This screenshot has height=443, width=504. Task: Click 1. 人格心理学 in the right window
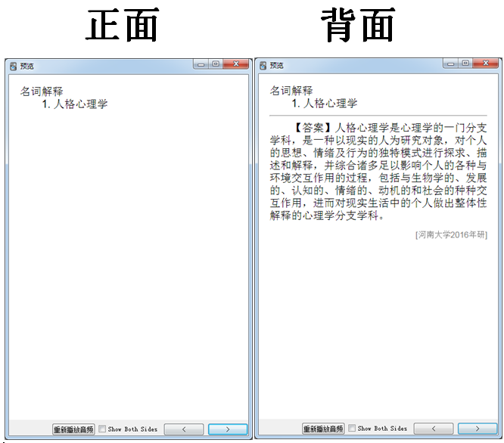coord(325,104)
